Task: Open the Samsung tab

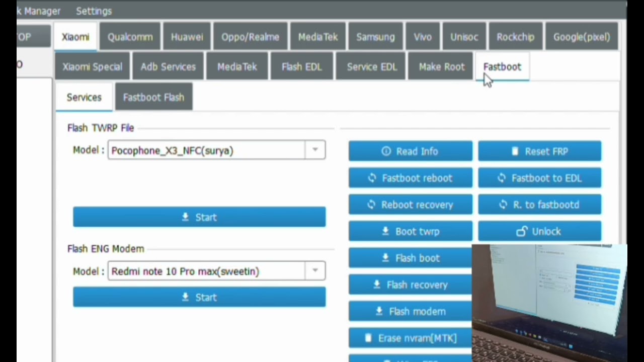Action: 375,37
